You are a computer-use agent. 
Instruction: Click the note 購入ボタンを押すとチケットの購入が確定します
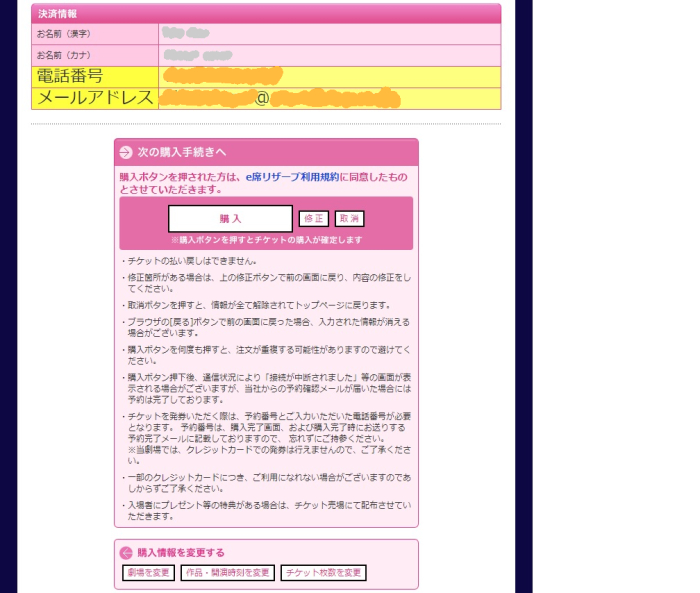266,240
